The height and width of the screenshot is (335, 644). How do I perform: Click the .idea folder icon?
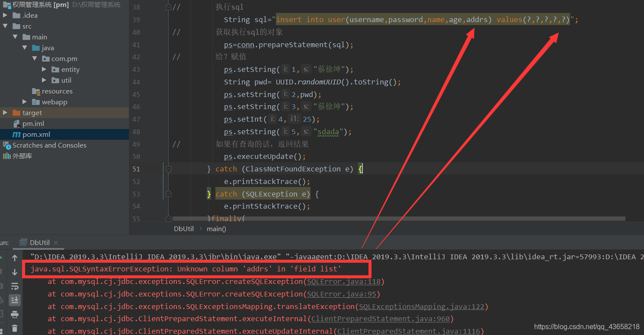(16, 16)
